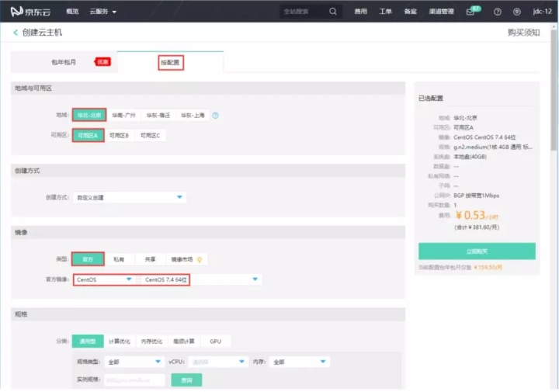Screen dimensions: 559x392
Task: Click the 本地盘(40GB) summary text
Action: pos(470,157)
